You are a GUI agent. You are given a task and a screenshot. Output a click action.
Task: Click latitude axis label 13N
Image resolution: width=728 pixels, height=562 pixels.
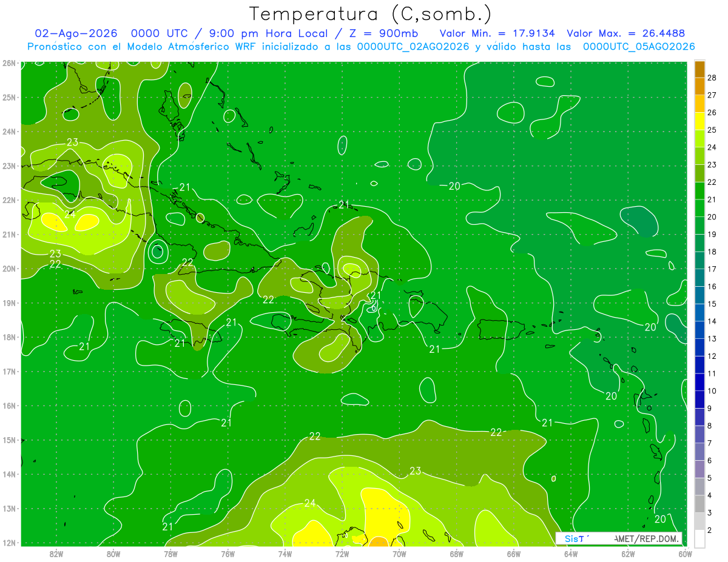[8, 508]
